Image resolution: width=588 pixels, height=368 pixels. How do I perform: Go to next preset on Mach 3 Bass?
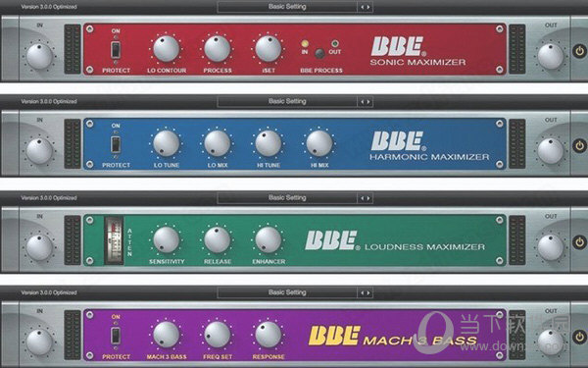(368, 292)
